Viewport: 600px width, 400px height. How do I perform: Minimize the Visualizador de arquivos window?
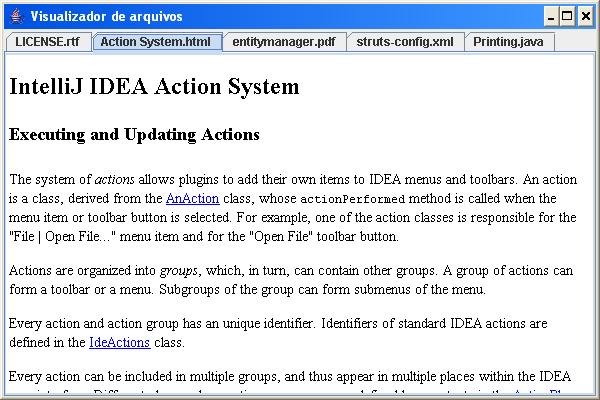551,16
